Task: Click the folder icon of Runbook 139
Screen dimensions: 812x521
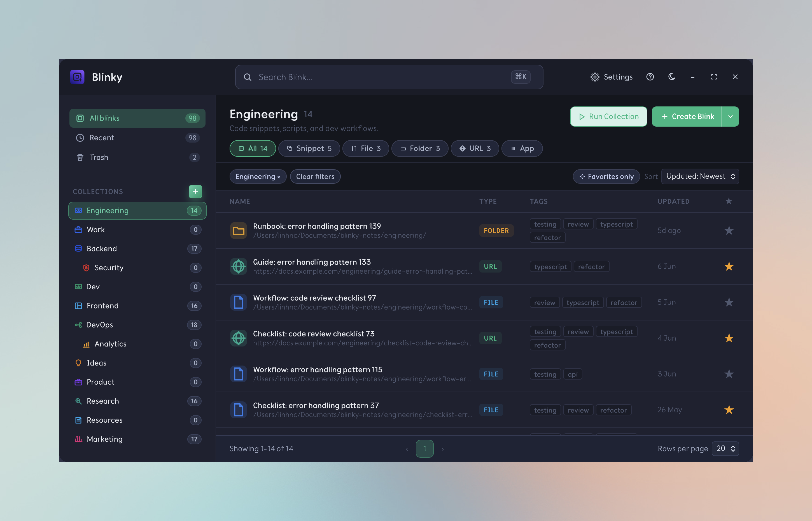Action: 239,231
